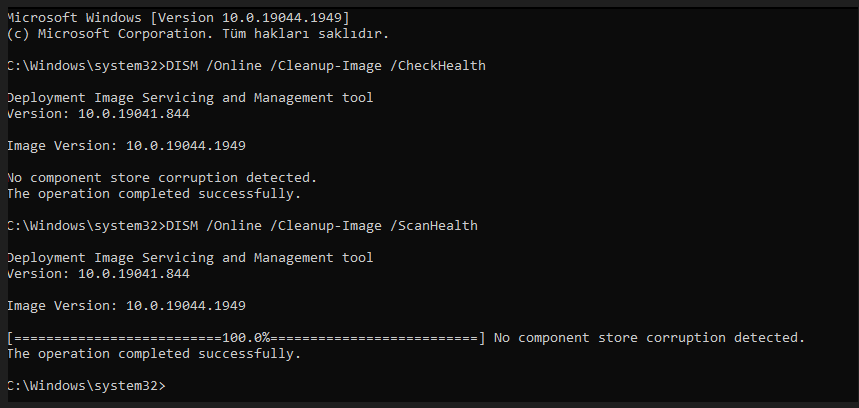Viewport: 859px width, 408px height.
Task: Click the last "operation completed successfully" line
Action: 153,353
